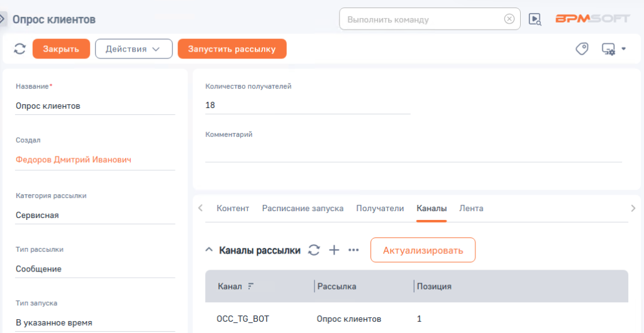
Task: Open the Лента tab
Action: pyautogui.click(x=471, y=209)
